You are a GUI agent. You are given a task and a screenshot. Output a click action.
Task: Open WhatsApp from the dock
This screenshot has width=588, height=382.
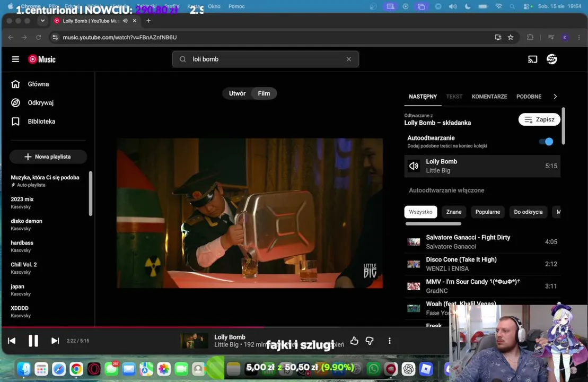click(x=373, y=369)
